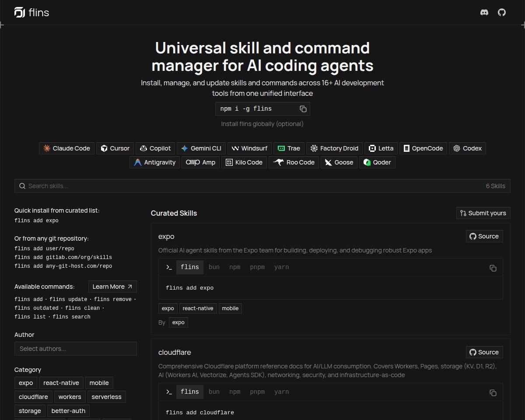Open the Select authors dropdown
The height and width of the screenshot is (420, 525).
coord(76,349)
